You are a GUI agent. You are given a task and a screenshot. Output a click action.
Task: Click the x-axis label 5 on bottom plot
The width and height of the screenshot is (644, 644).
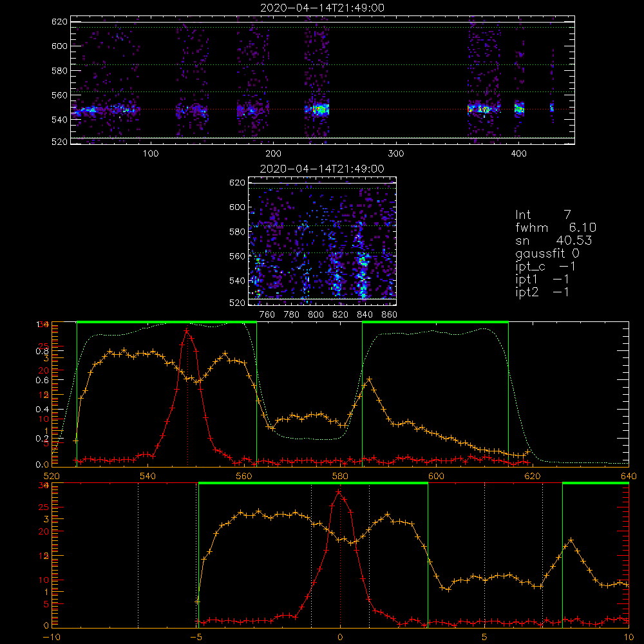485,638
